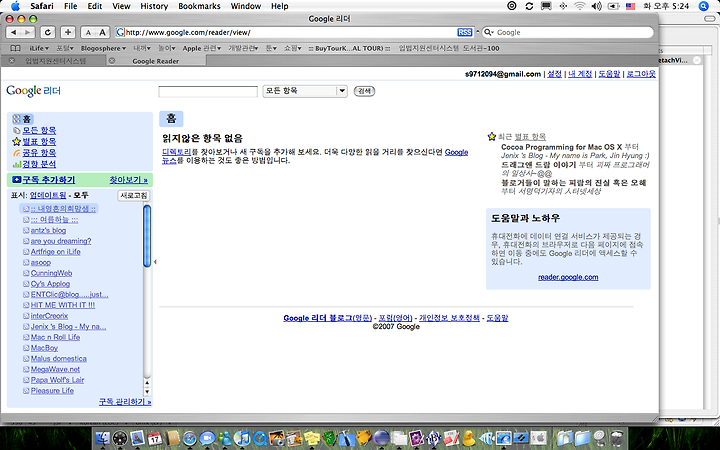Click the Wi-Fi status icon in menu bar
The width and height of the screenshot is (720, 450).
coord(580,6)
